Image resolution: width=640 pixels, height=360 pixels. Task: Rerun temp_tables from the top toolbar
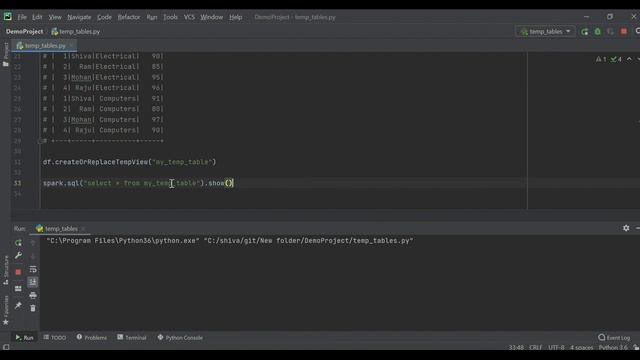[x=584, y=32]
